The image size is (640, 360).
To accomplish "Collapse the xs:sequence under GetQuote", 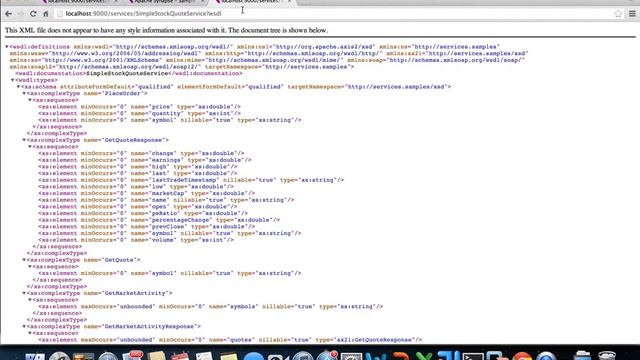I will click(29, 267).
